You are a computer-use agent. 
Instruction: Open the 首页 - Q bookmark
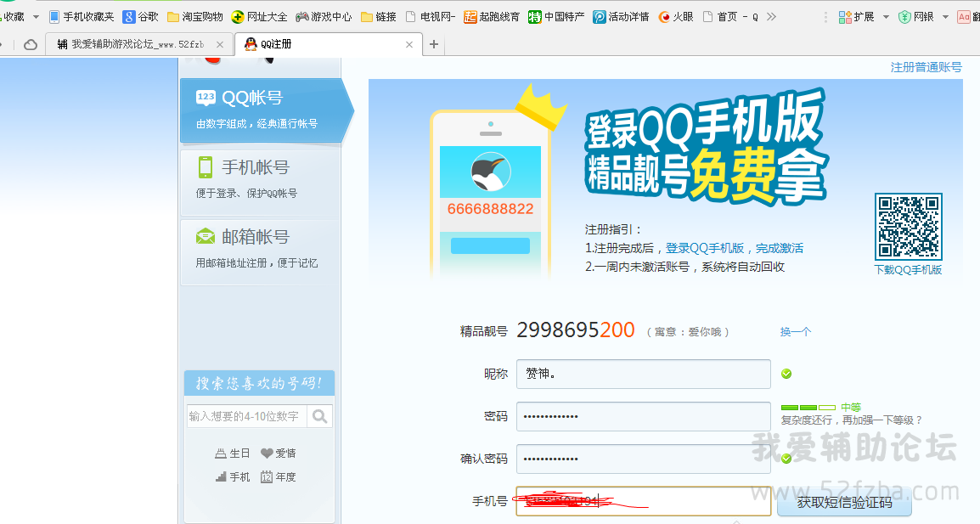click(730, 17)
